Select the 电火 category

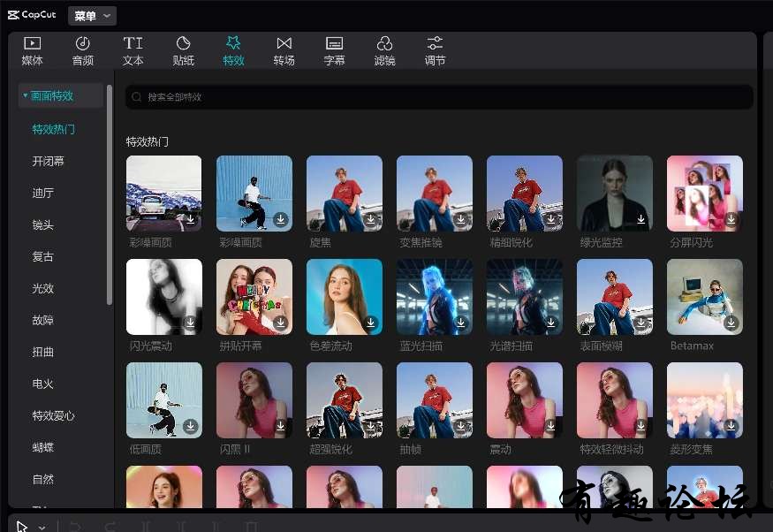click(x=43, y=384)
